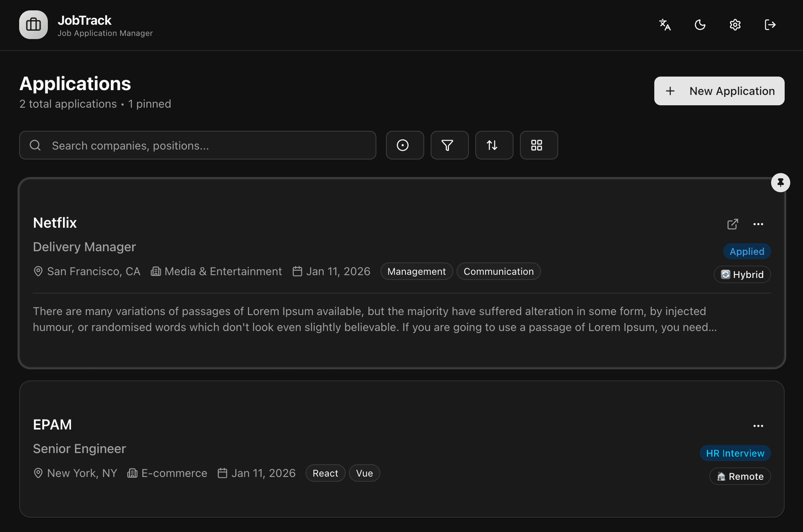Switch to grid view layout
803x532 pixels.
pos(539,145)
